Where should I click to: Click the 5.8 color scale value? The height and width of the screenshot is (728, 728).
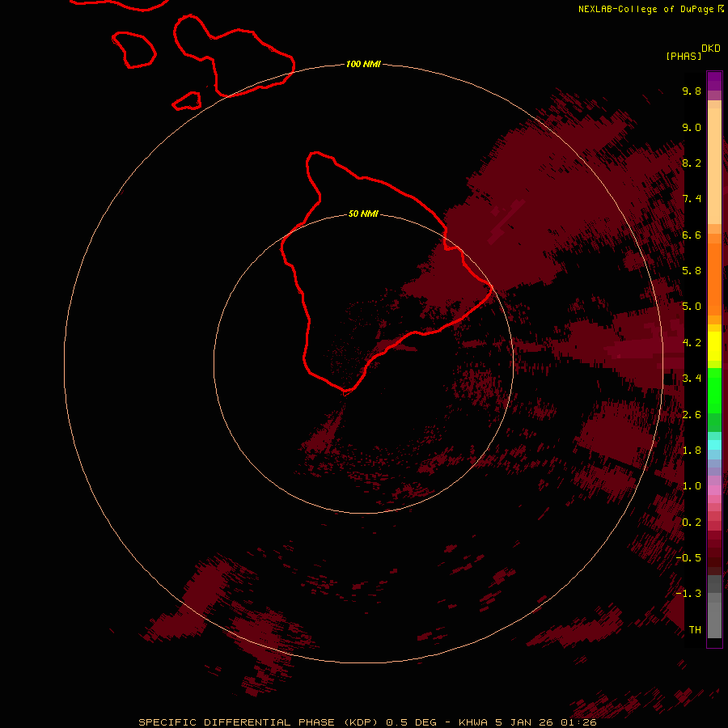pos(692,271)
